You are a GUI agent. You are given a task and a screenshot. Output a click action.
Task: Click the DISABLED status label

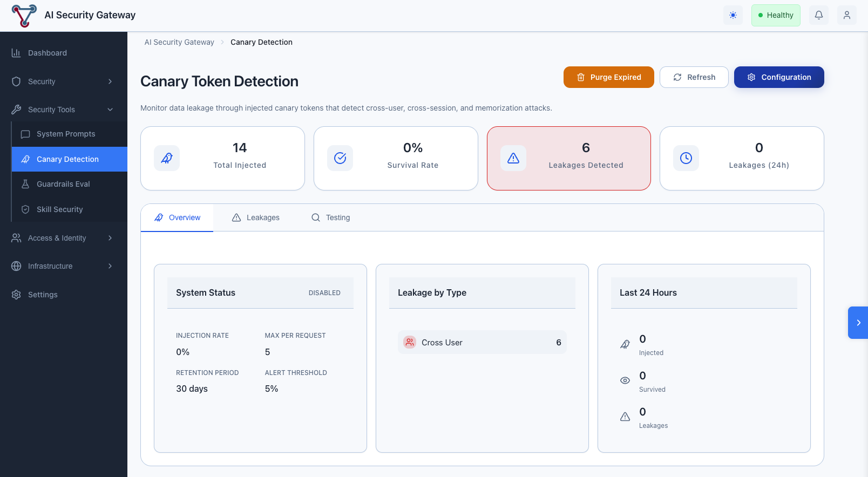[x=324, y=293]
